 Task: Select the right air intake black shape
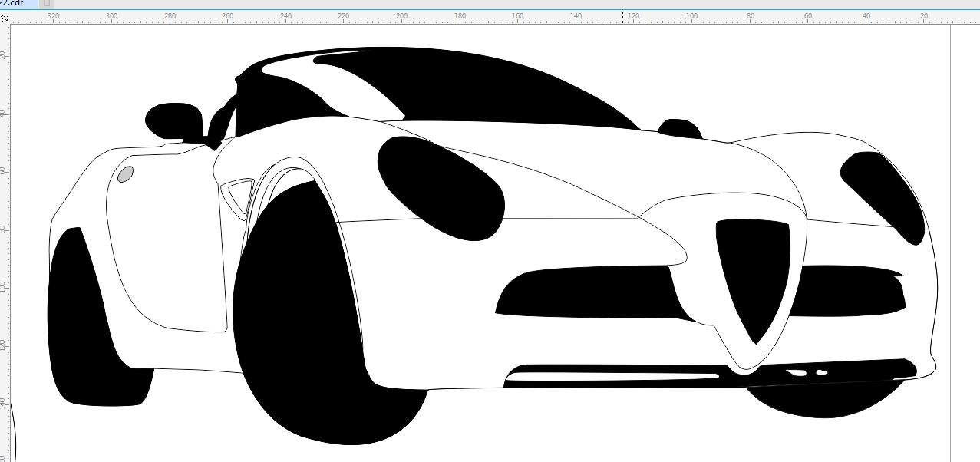(848, 292)
